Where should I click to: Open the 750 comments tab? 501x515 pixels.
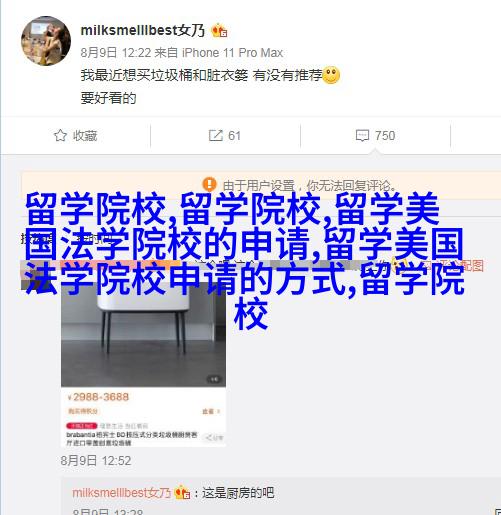point(376,136)
